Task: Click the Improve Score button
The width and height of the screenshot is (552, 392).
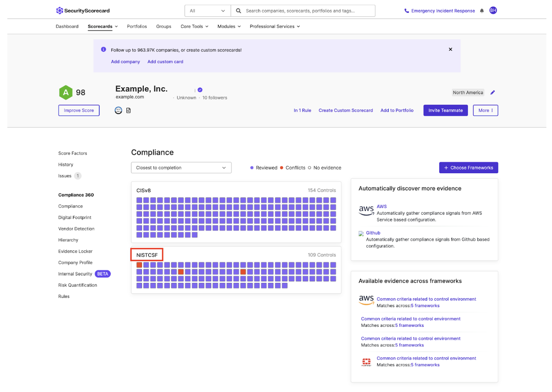Action: click(x=79, y=111)
